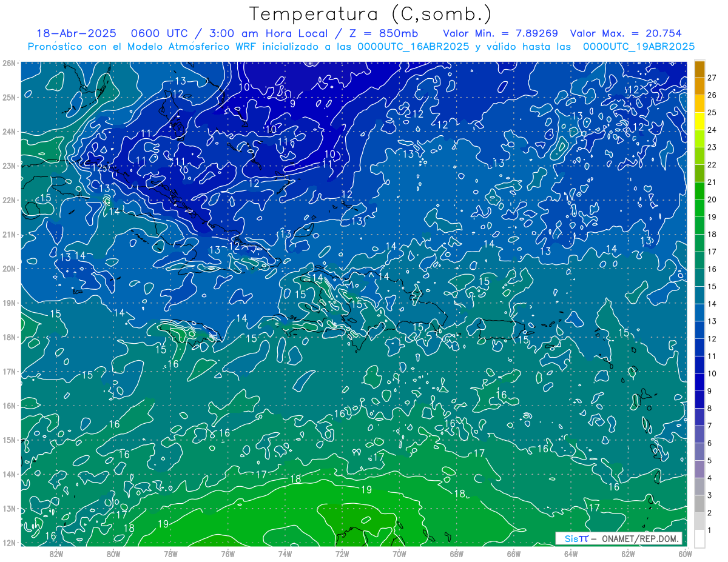Click the "26" label on the color scale
This screenshot has width=728, height=562.
712,95
